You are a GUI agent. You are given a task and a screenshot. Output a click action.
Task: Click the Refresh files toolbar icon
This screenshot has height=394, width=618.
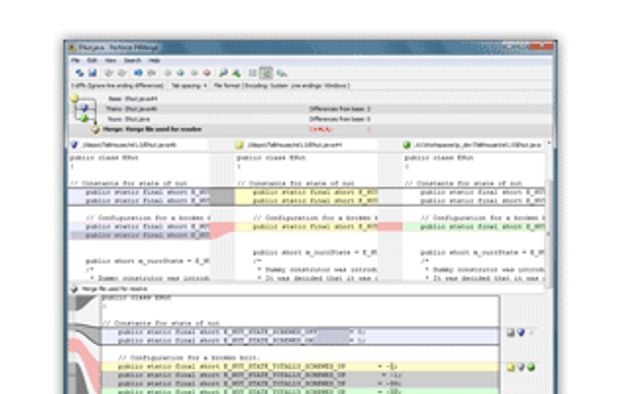80,73
